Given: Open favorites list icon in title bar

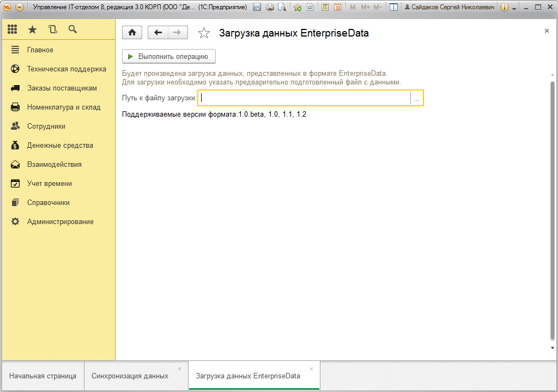Looking at the screenshot, I should 310,7.
